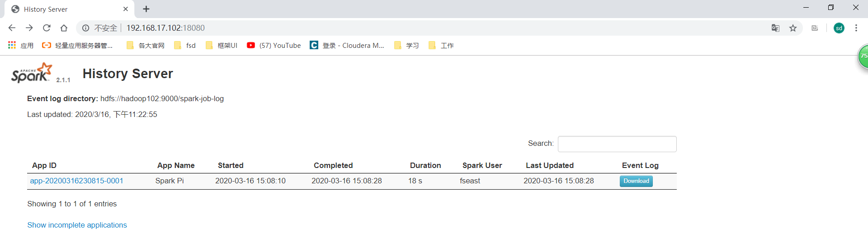Expand the fsd bookmark folder
The width and height of the screenshot is (868, 247).
(185, 45)
